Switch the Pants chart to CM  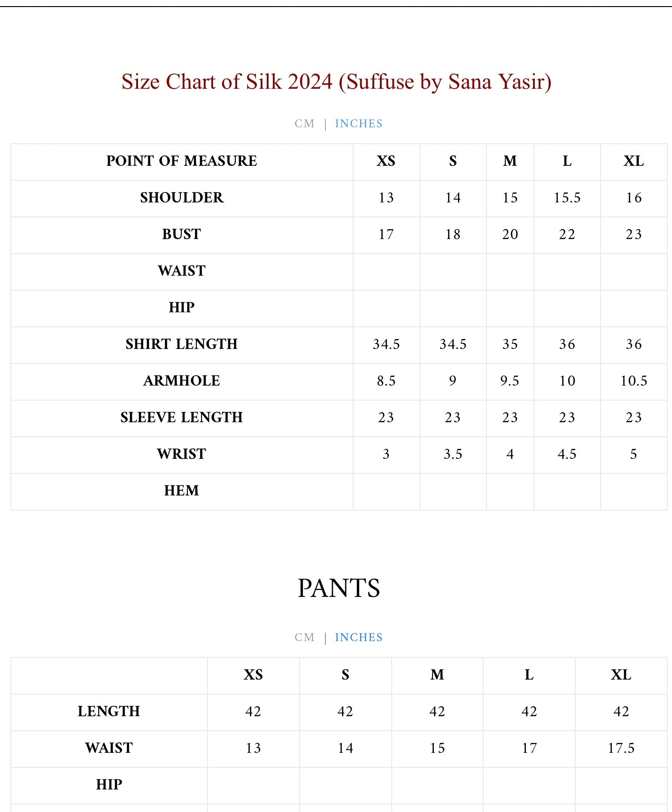pos(304,637)
